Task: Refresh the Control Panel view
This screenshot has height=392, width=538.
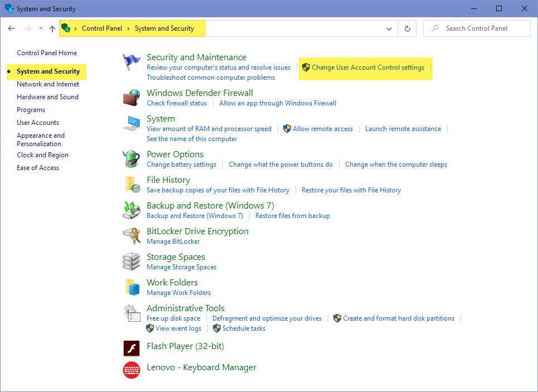Action: (408, 28)
